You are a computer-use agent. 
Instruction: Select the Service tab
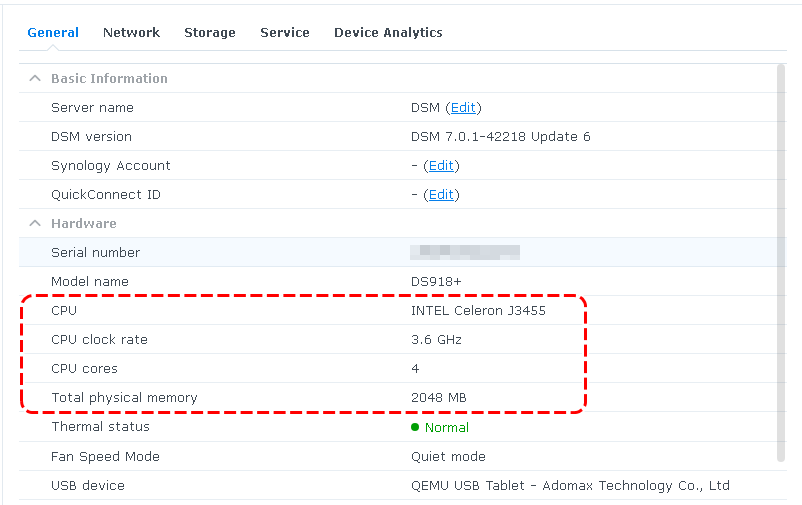[285, 32]
